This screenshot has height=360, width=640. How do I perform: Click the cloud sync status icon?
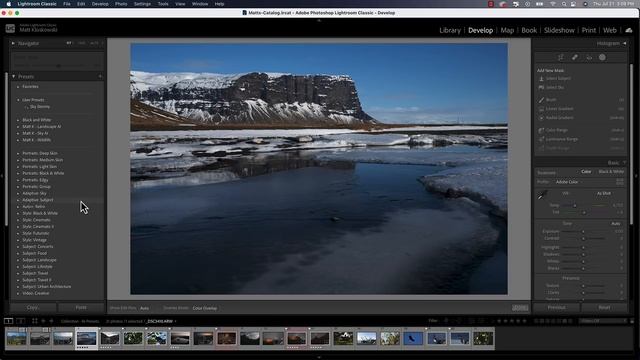pyautogui.click(x=629, y=30)
